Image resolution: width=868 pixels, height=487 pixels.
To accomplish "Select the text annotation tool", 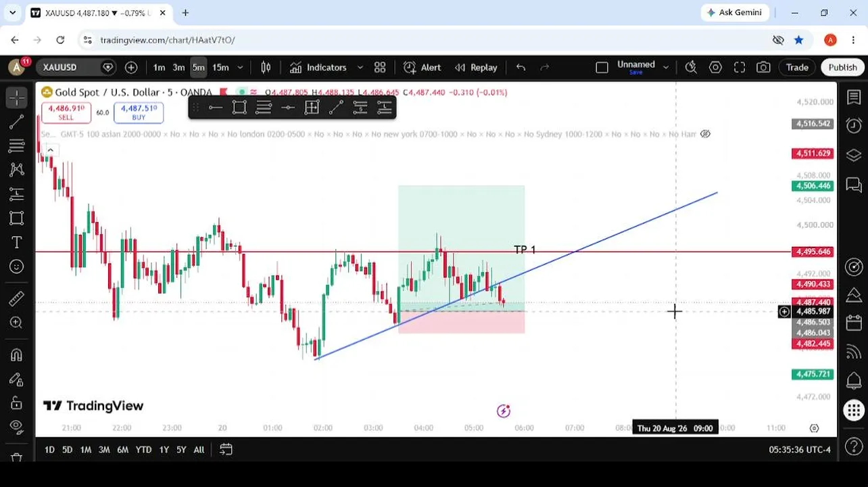I will click(17, 242).
